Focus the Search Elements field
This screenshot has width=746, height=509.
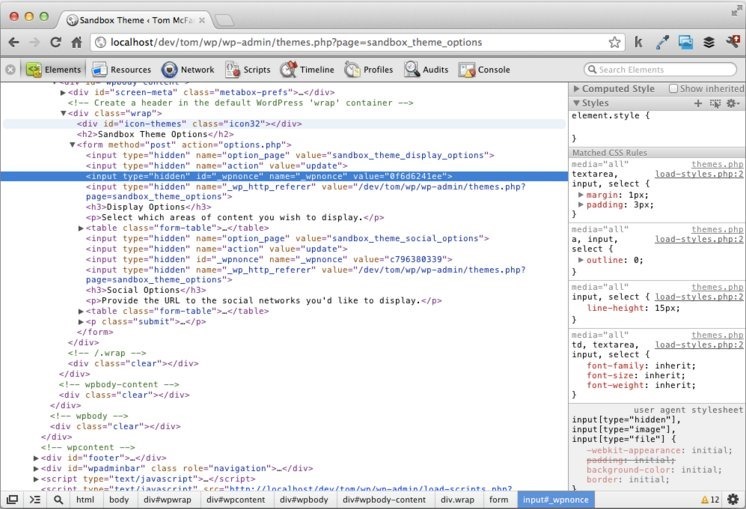point(660,69)
